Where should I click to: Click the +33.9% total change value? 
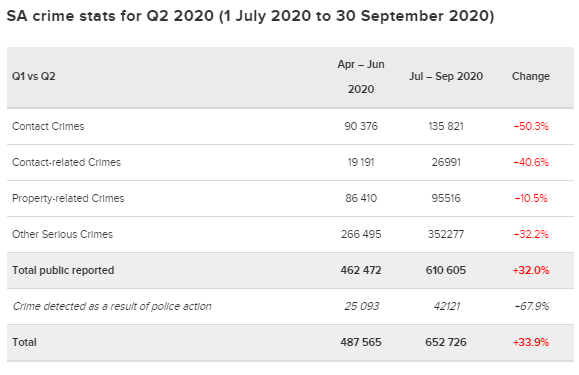click(531, 342)
